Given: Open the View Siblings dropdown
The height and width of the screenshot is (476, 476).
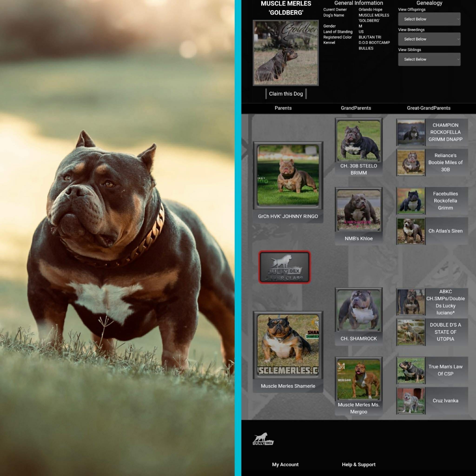Looking at the screenshot, I should tap(429, 59).
